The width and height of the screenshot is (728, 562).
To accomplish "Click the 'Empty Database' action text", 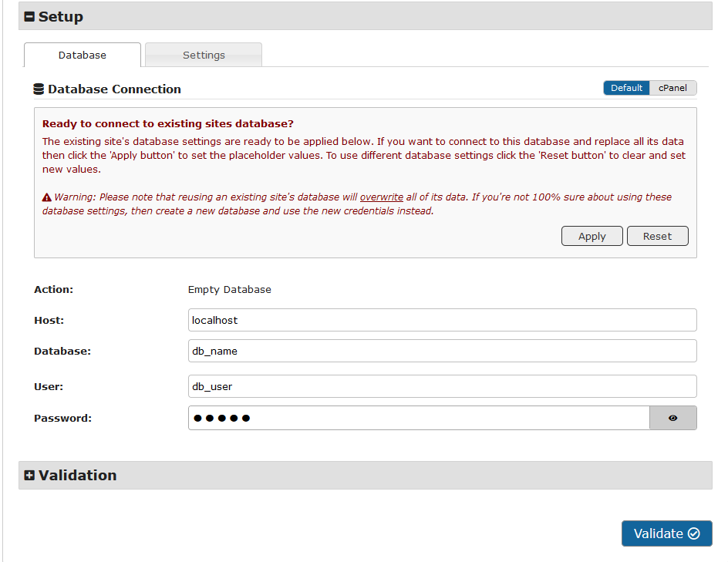I will click(229, 290).
